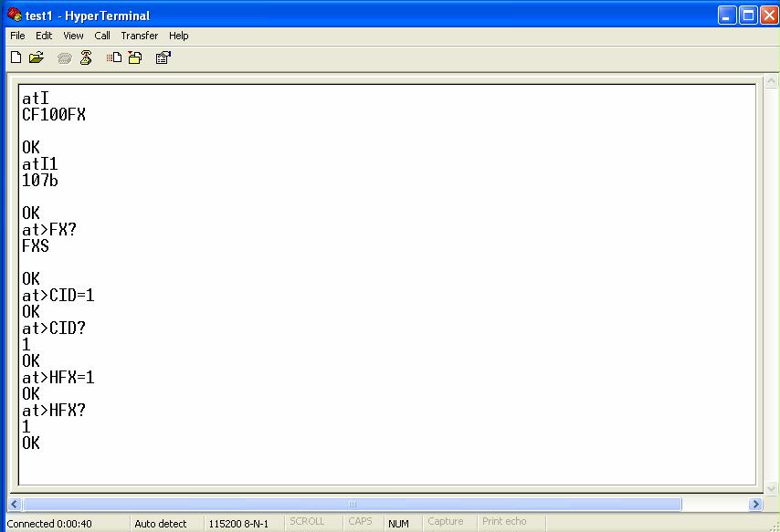Click the horizontal scrollbar left arrow
780x532 pixels.
(15, 504)
